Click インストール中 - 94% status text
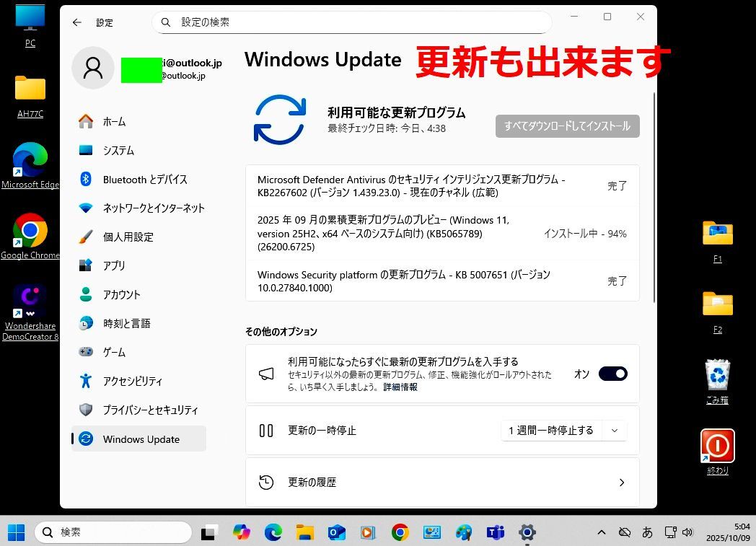This screenshot has height=546, width=756. pos(585,234)
